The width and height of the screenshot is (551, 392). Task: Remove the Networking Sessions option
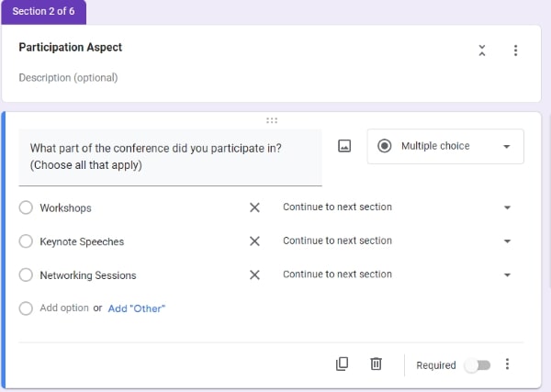tap(254, 274)
